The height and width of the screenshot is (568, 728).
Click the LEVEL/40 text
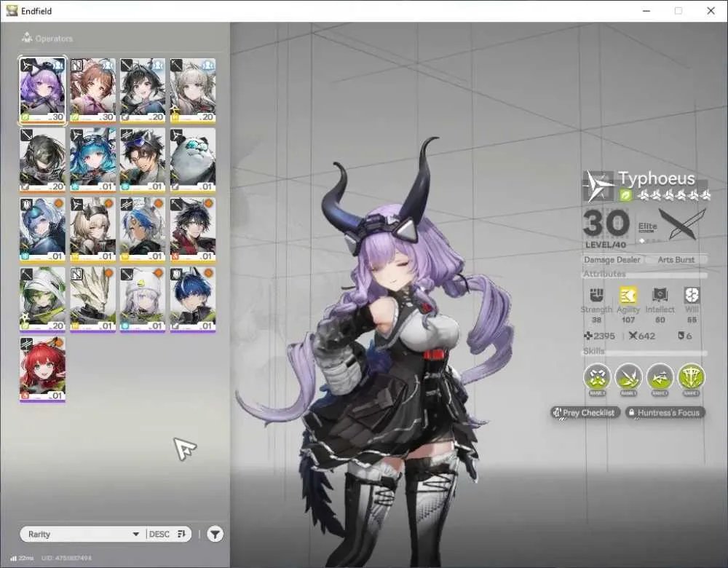pyautogui.click(x=606, y=245)
